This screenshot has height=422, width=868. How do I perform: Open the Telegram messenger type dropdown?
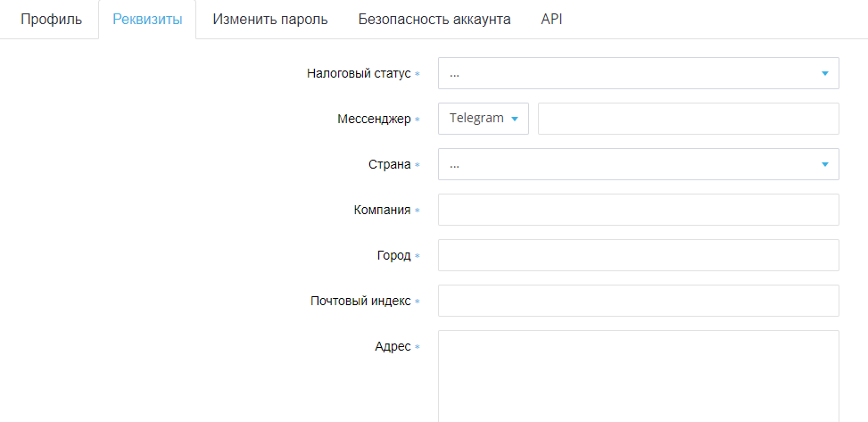point(484,119)
